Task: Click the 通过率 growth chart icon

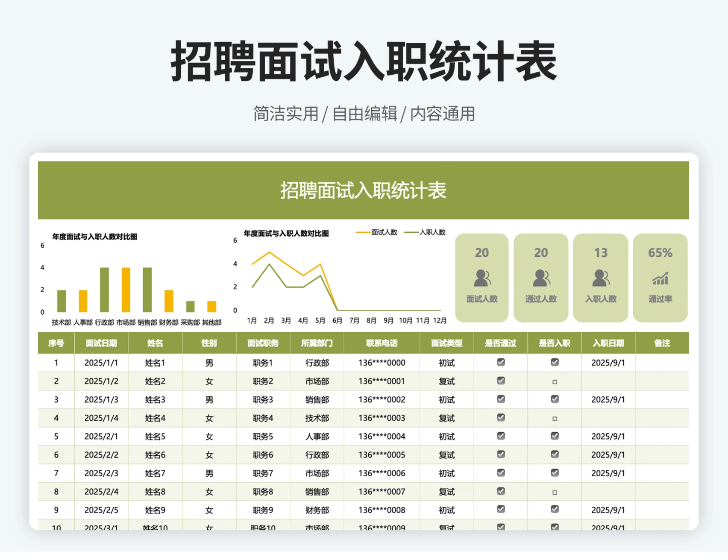Action: point(660,279)
